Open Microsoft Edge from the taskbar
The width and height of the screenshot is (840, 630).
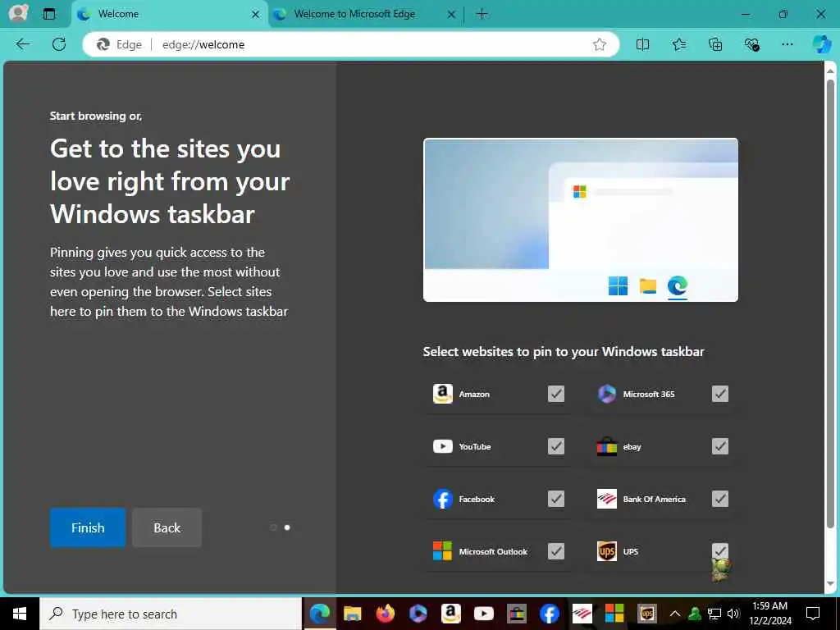[x=320, y=614]
